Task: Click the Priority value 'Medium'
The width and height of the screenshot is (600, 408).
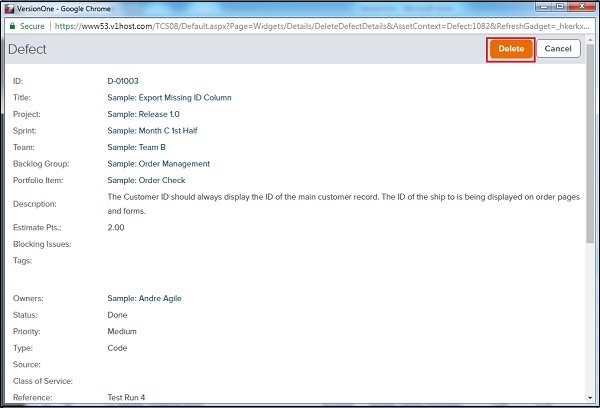Action: (x=122, y=331)
